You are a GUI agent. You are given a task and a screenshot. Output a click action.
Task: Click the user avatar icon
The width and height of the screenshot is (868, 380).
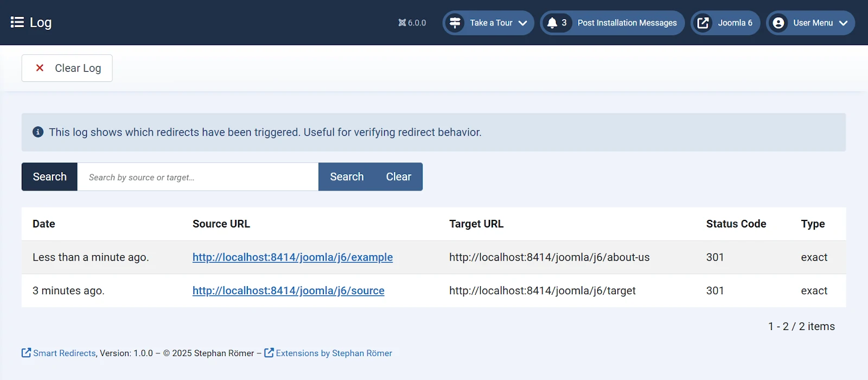(778, 23)
